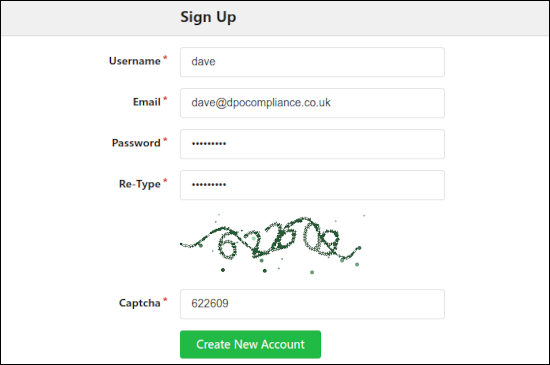Click the typed dave@dpocompliance.co.uk text

(x=261, y=102)
